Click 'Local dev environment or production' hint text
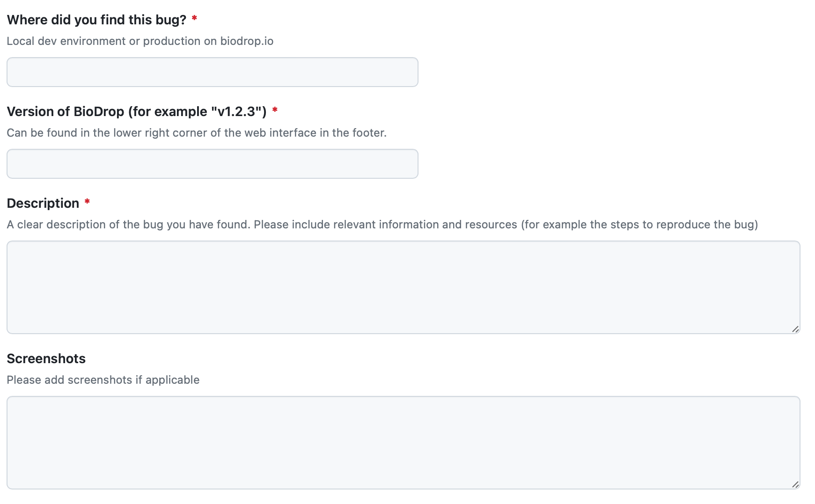815x504 pixels. tap(140, 41)
